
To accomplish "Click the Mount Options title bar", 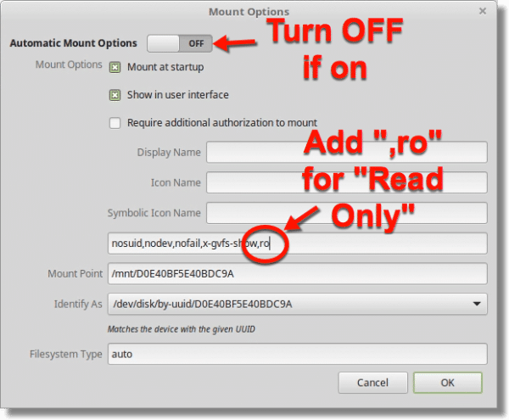I will point(249,12).
